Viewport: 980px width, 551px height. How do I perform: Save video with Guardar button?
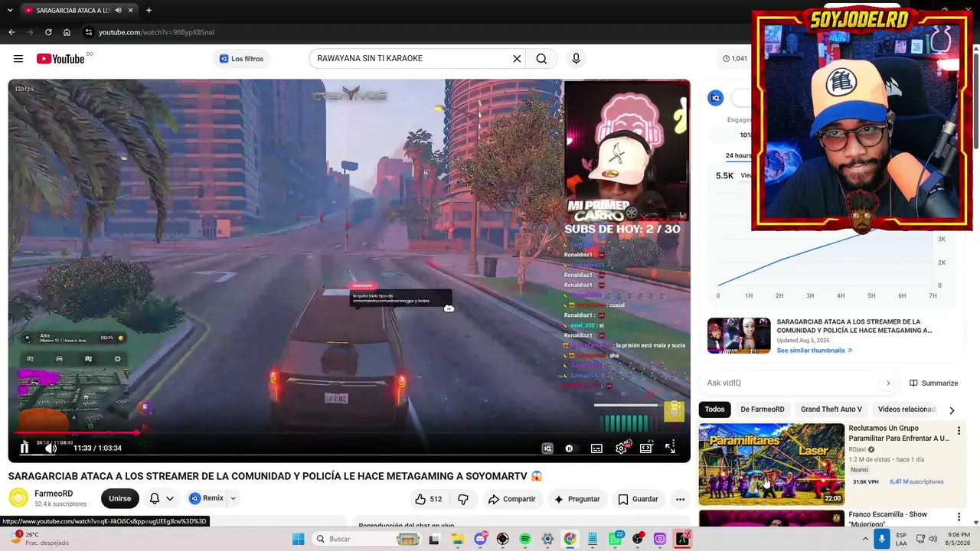point(638,499)
